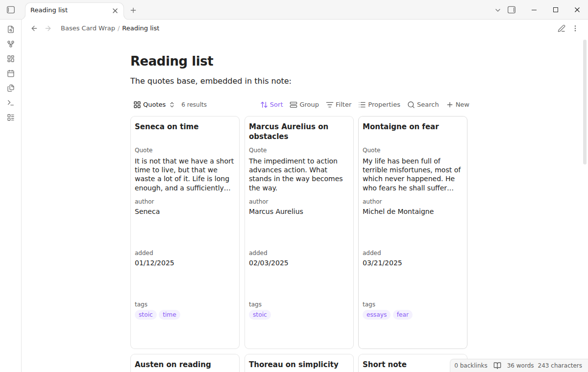This screenshot has width=588, height=372.
Task: Open the Group options
Action: (304, 105)
